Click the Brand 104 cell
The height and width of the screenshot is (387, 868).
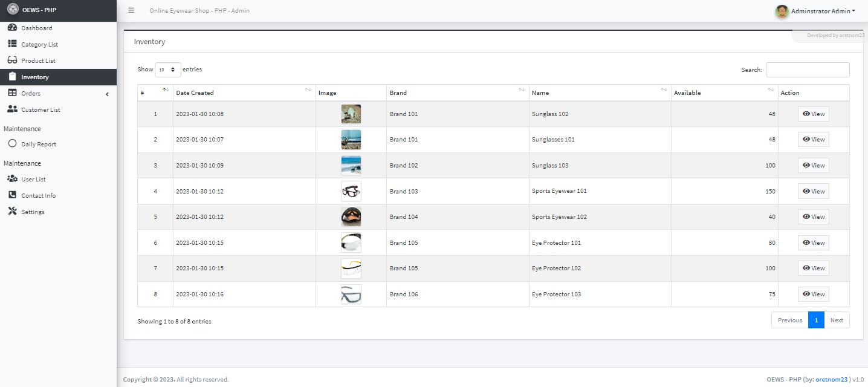[x=458, y=216]
